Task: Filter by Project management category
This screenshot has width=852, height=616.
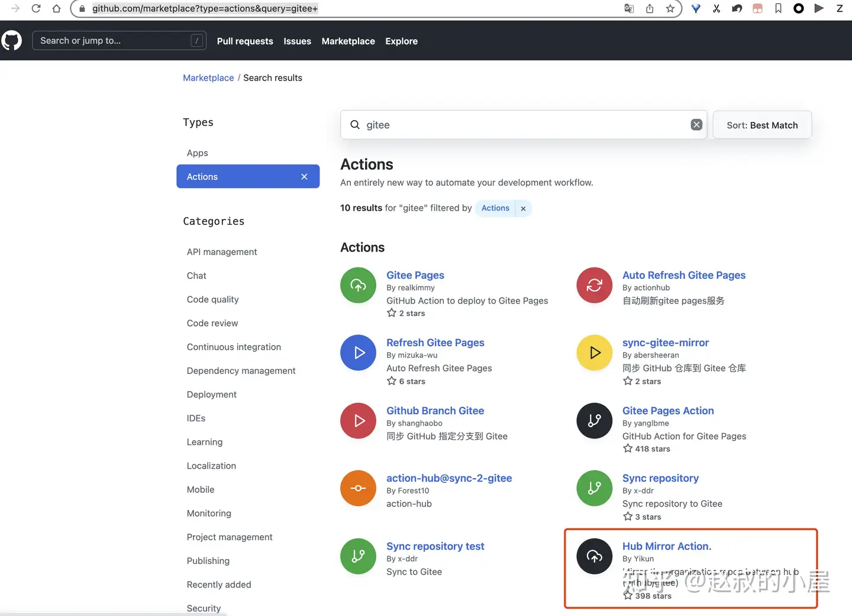Action: [230, 537]
